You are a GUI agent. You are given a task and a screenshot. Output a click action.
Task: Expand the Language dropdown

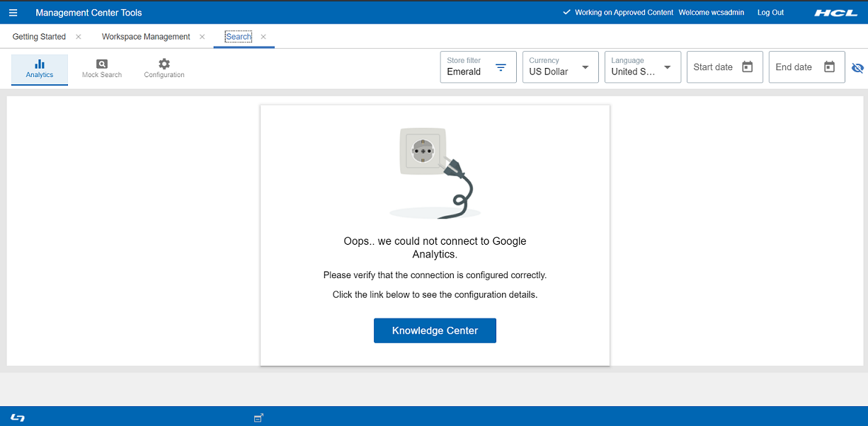click(x=668, y=68)
